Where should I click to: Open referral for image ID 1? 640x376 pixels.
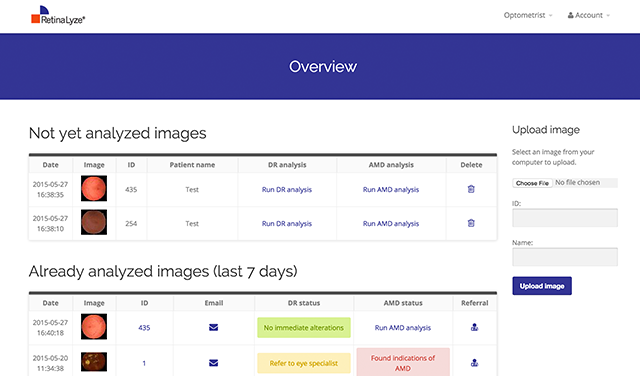tap(474, 363)
